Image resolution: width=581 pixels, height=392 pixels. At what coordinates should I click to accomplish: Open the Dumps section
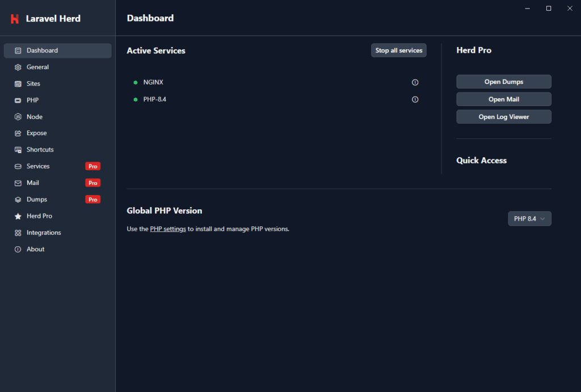coord(57,199)
